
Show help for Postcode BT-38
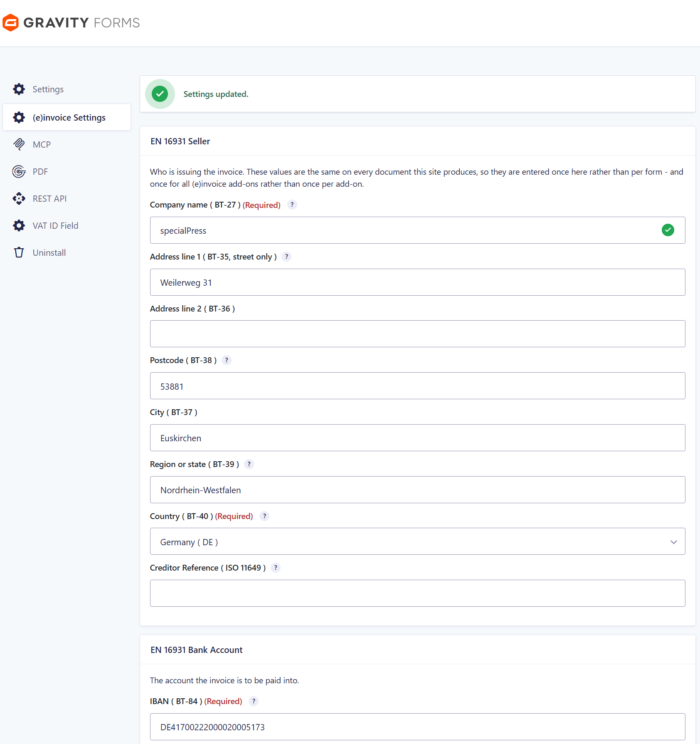coord(227,360)
